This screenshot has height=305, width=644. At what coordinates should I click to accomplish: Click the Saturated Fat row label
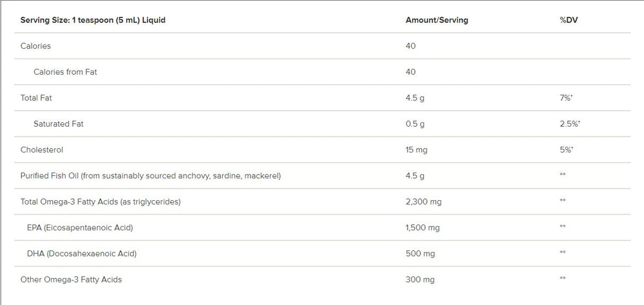59,124
